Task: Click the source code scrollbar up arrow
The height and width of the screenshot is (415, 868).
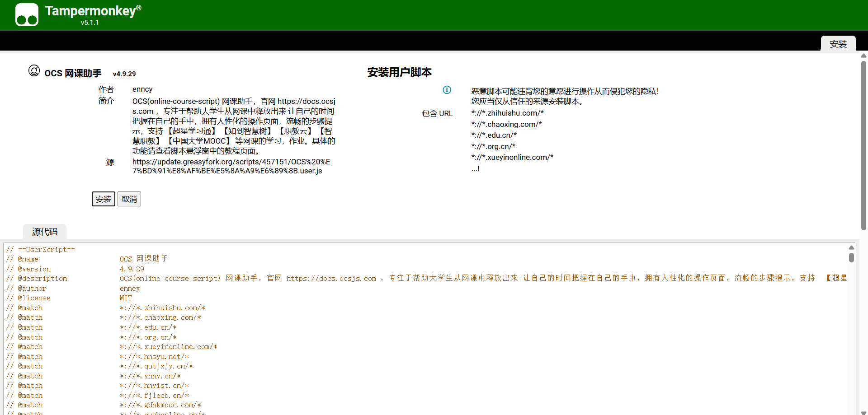Action: (851, 247)
